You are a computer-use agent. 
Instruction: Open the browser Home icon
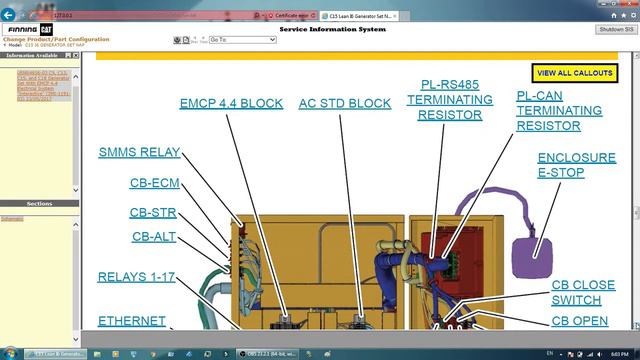pyautogui.click(x=614, y=16)
